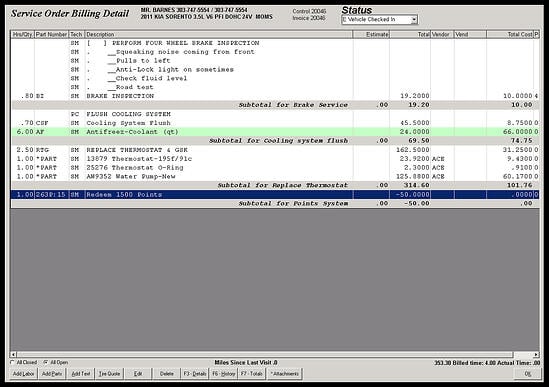The height and width of the screenshot is (387, 549).
Task: Select the 'Road test' line
Action: pos(275,87)
